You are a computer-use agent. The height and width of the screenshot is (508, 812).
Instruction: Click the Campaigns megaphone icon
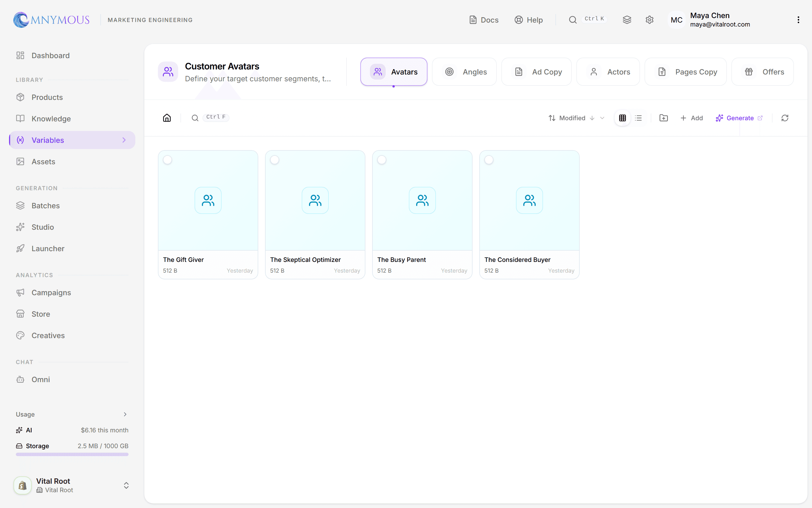coord(21,292)
